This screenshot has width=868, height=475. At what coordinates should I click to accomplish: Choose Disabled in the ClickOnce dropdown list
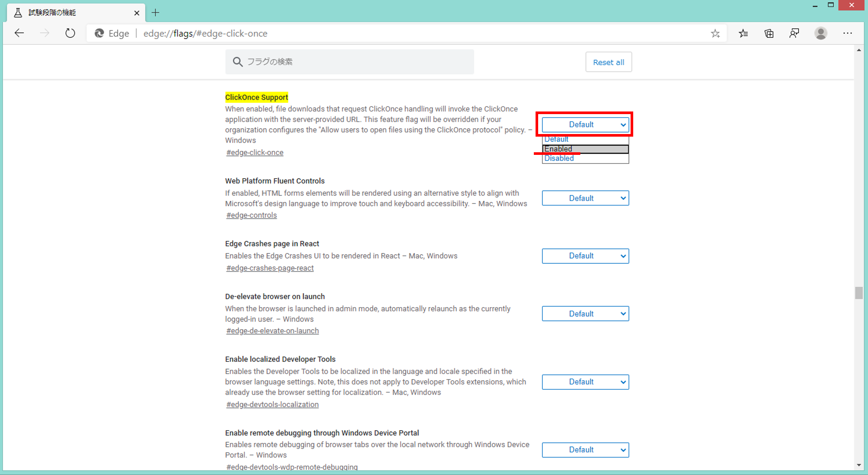coord(585,158)
